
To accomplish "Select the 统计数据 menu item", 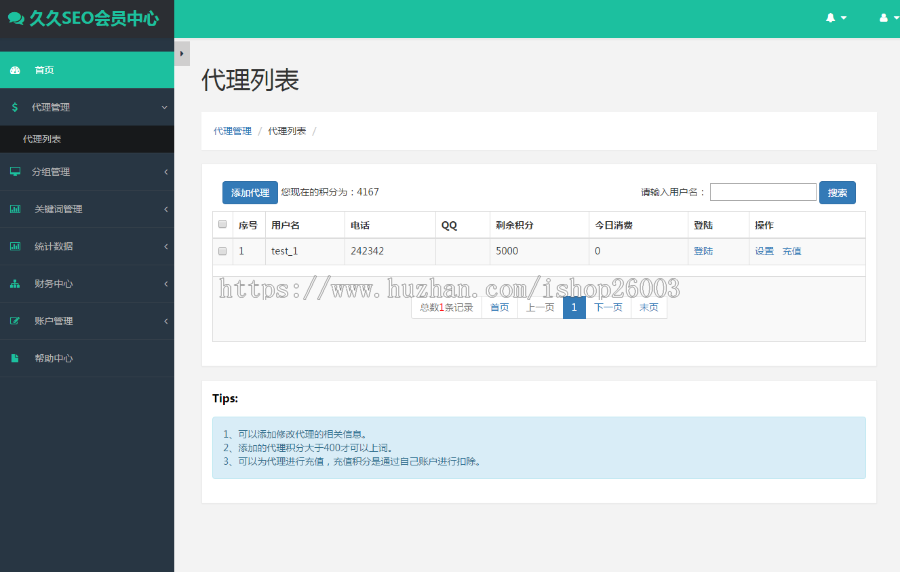I will point(87,246).
